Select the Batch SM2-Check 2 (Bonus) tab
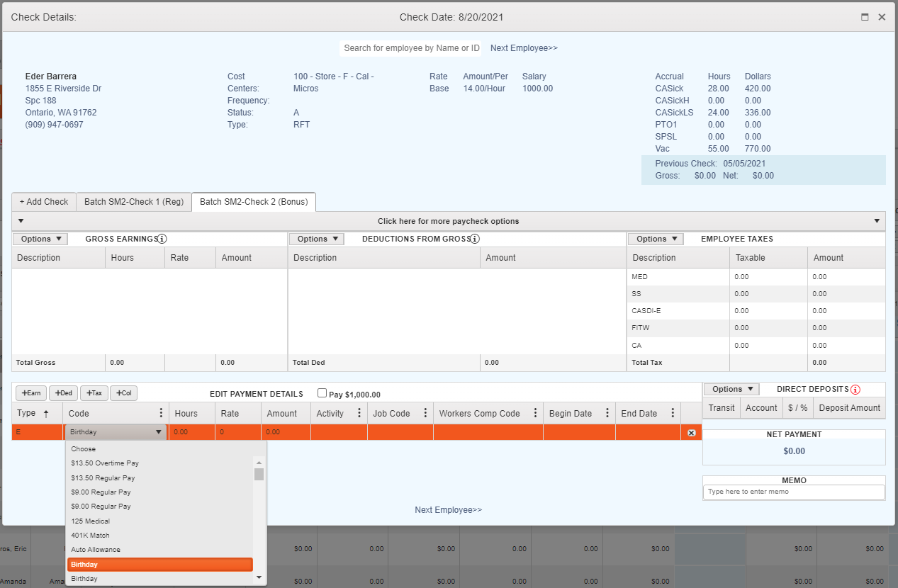 coord(254,202)
